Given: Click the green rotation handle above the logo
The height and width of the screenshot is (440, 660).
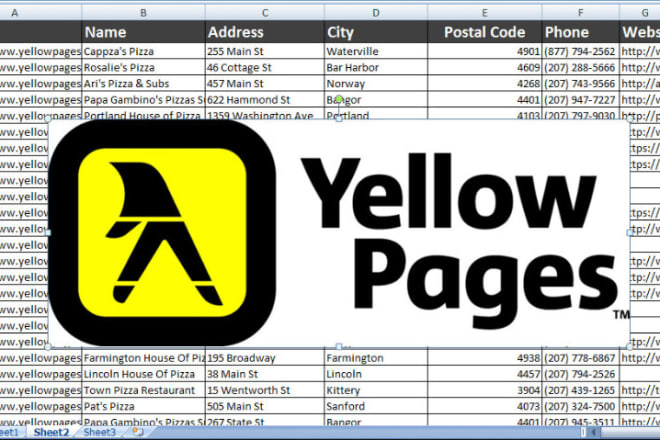Looking at the screenshot, I should 339,99.
